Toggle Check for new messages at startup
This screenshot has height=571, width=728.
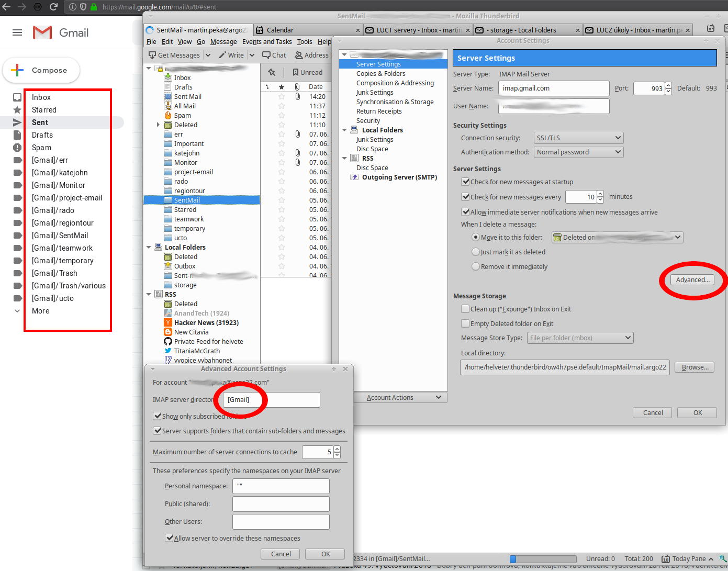pos(465,182)
